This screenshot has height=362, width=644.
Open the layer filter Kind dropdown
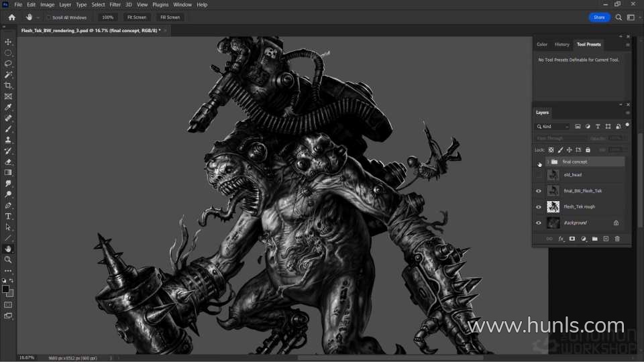[553, 127]
